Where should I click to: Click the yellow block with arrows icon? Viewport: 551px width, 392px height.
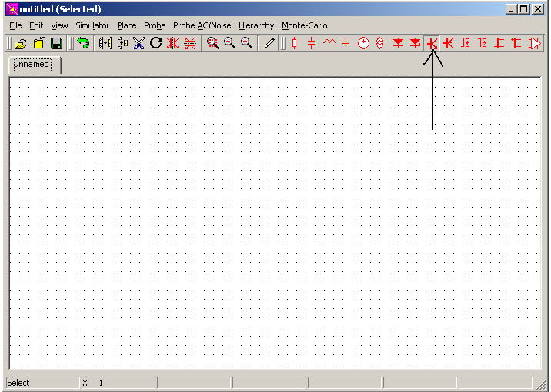122,44
